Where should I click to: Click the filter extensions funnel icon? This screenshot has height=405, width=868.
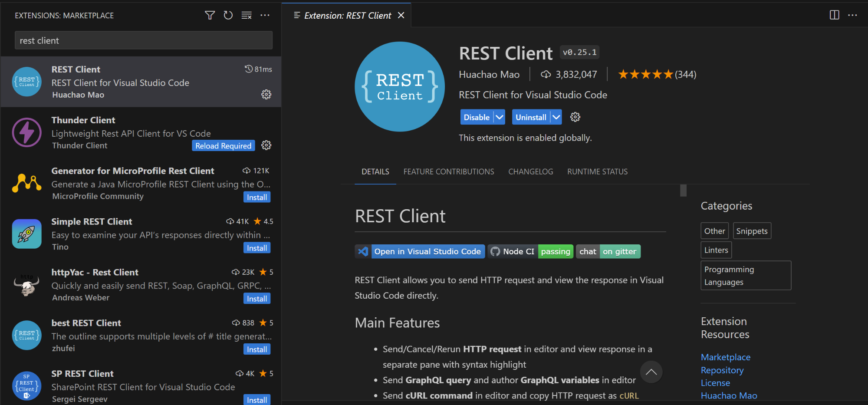[x=210, y=16]
